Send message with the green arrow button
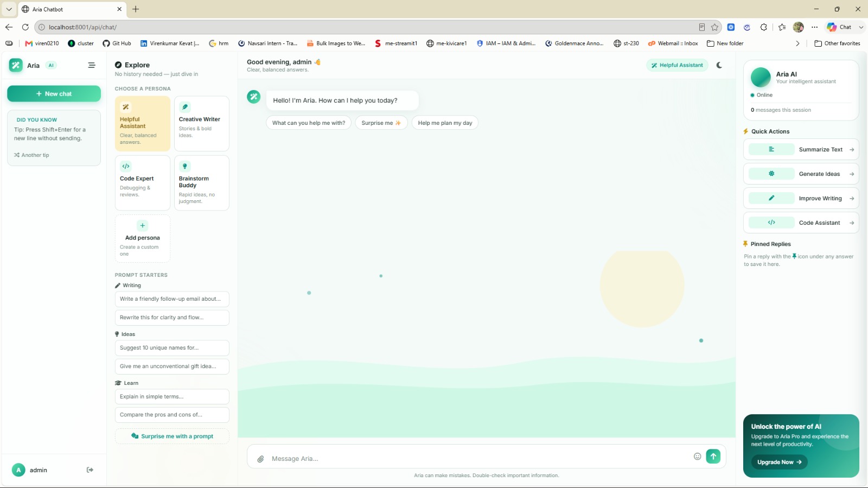 pos(713,457)
